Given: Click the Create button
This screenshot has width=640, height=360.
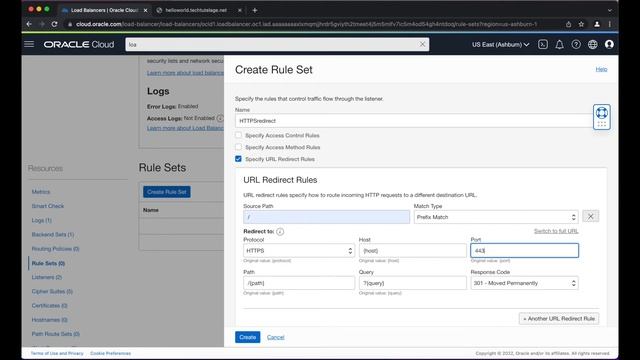Looking at the screenshot, I should [247, 337].
